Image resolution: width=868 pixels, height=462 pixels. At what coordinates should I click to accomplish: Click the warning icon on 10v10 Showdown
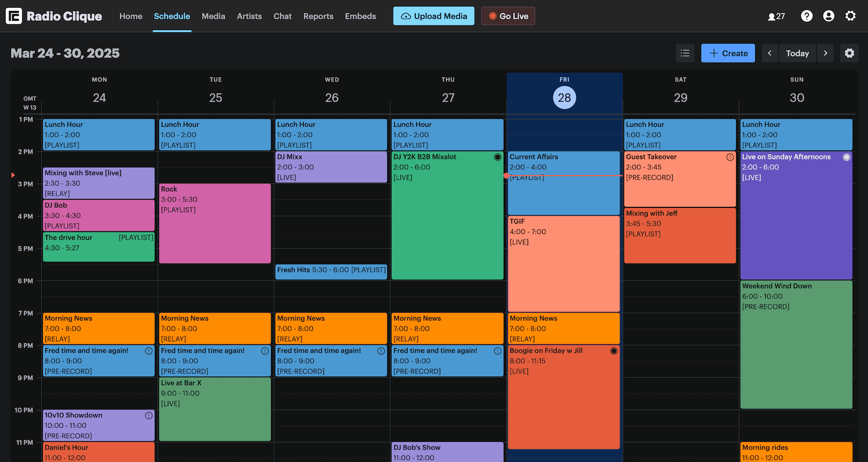click(x=149, y=415)
